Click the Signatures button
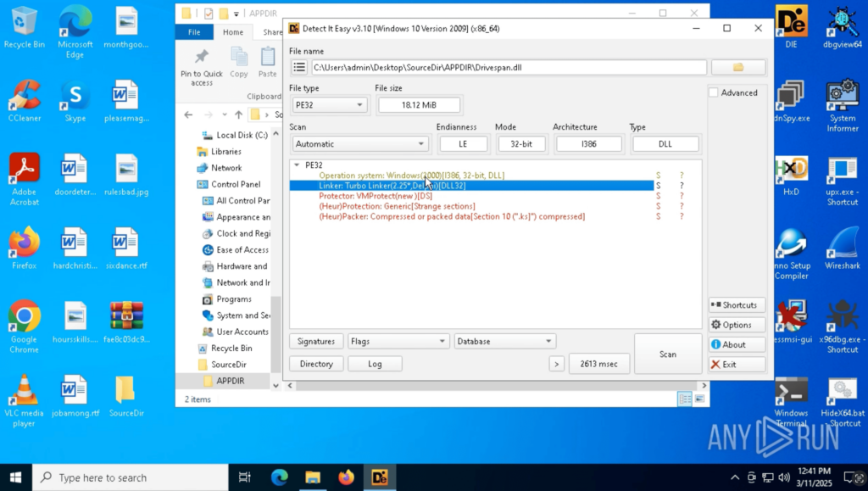Viewport: 868px width, 491px height. coord(316,341)
